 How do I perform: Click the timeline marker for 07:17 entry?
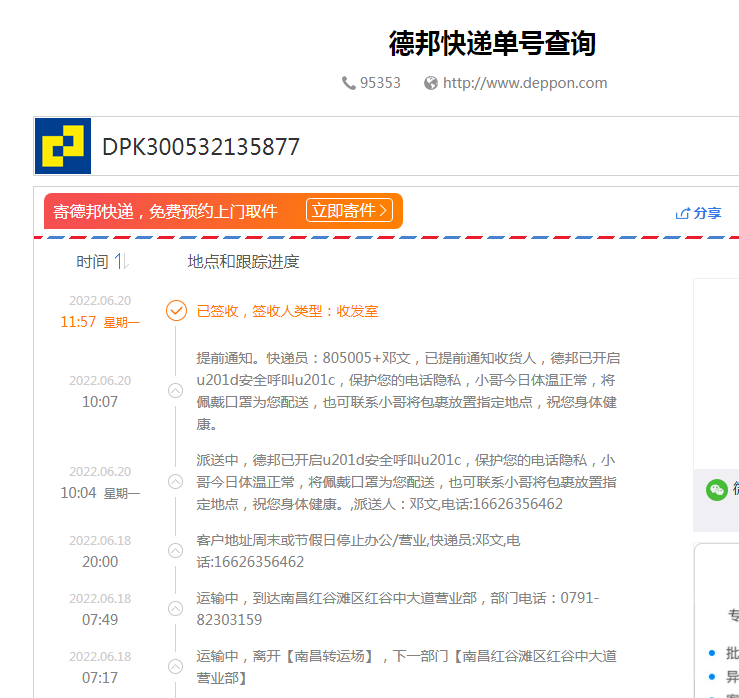click(176, 666)
